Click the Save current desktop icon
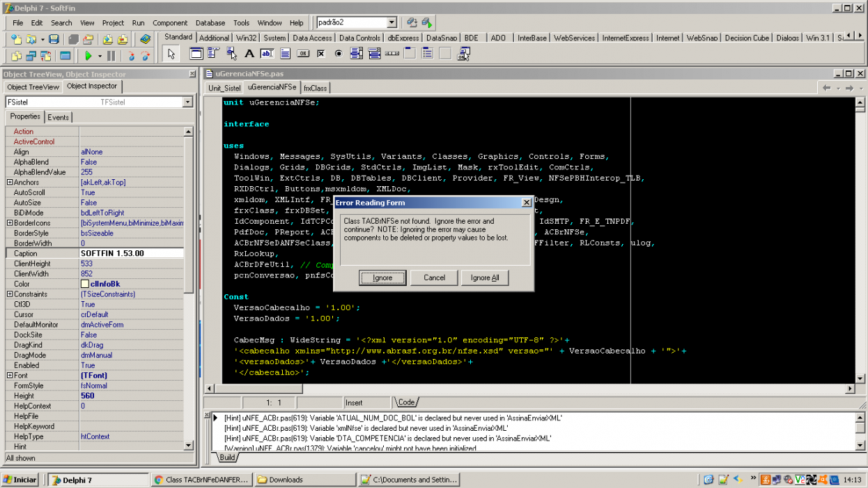Screen dimensions: 868x488 (x=412, y=22)
